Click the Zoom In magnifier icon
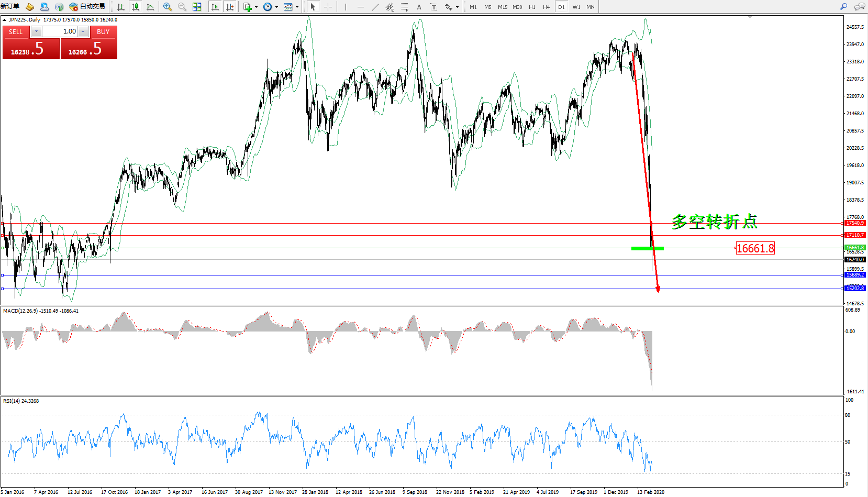 pyautogui.click(x=168, y=7)
